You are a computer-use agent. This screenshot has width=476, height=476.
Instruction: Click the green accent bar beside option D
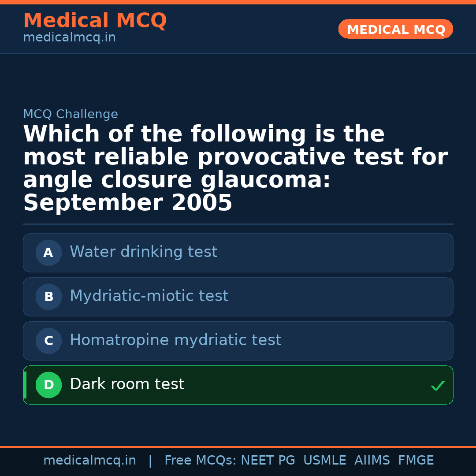coord(24,385)
